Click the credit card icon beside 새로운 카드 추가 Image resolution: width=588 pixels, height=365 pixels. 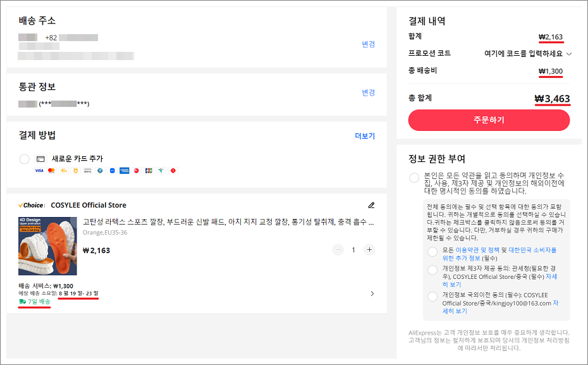click(40, 158)
